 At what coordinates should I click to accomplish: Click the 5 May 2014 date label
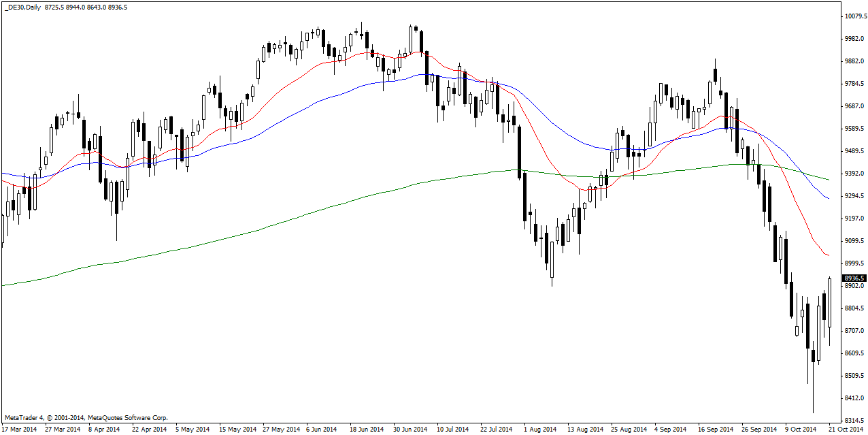(193, 430)
